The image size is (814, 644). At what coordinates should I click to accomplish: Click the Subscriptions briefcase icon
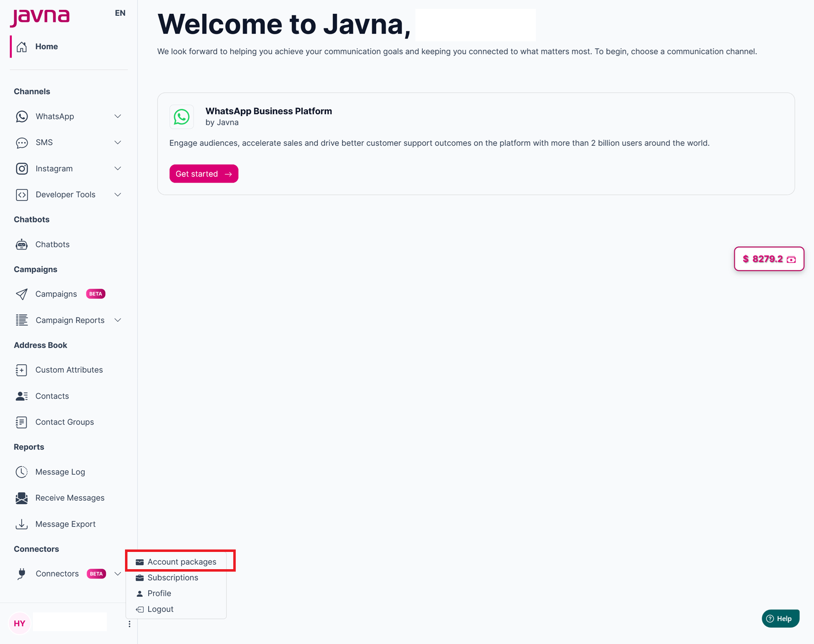(140, 578)
